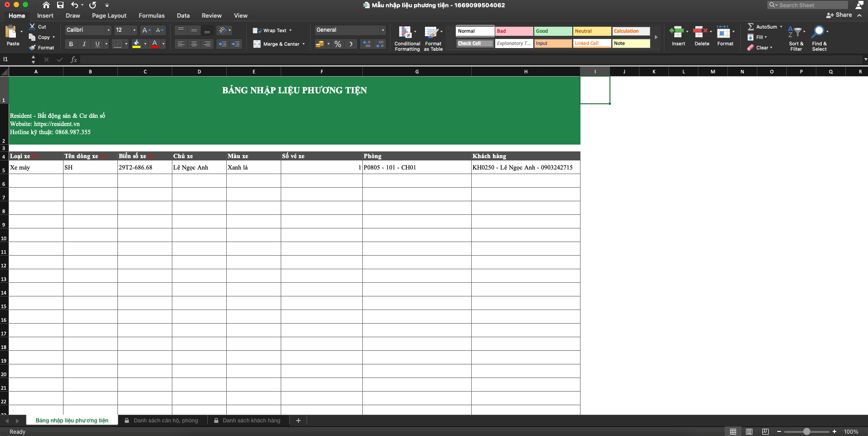868x436 pixels.
Task: Click the Conditional Formatting icon
Action: point(405,32)
